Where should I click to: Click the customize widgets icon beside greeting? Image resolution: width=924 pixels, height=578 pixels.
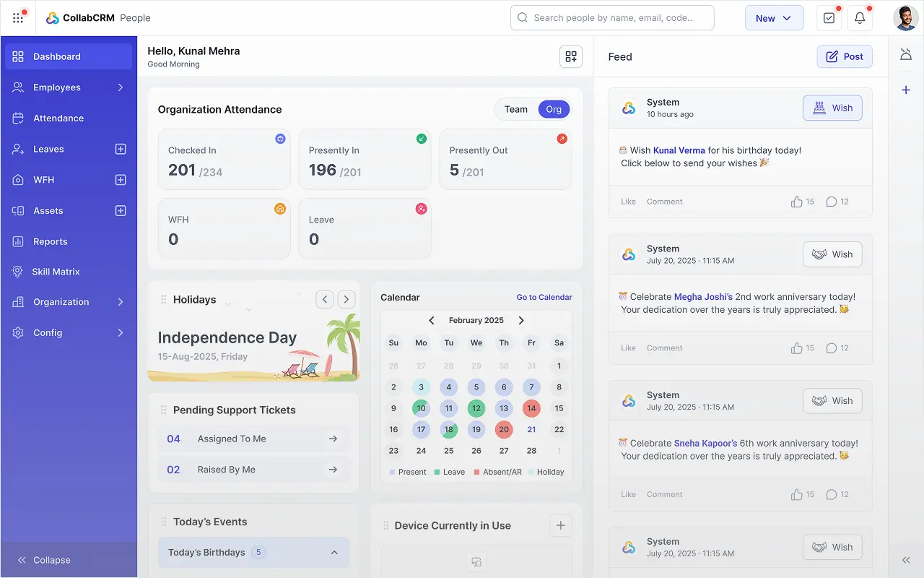571,56
